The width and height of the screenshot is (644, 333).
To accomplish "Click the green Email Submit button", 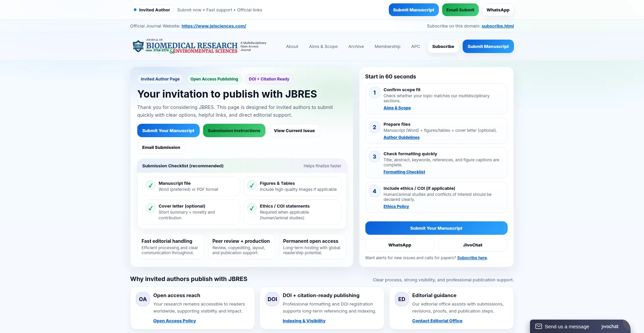I will (x=460, y=10).
